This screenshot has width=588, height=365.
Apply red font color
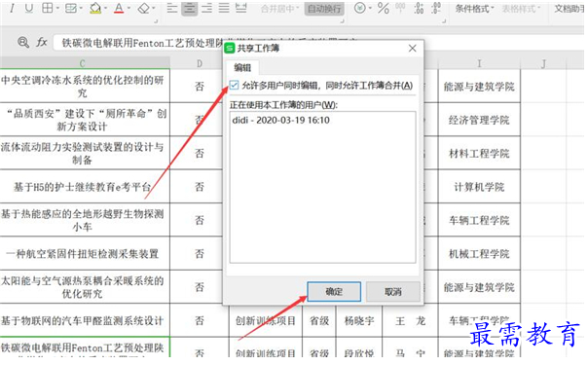(x=119, y=8)
